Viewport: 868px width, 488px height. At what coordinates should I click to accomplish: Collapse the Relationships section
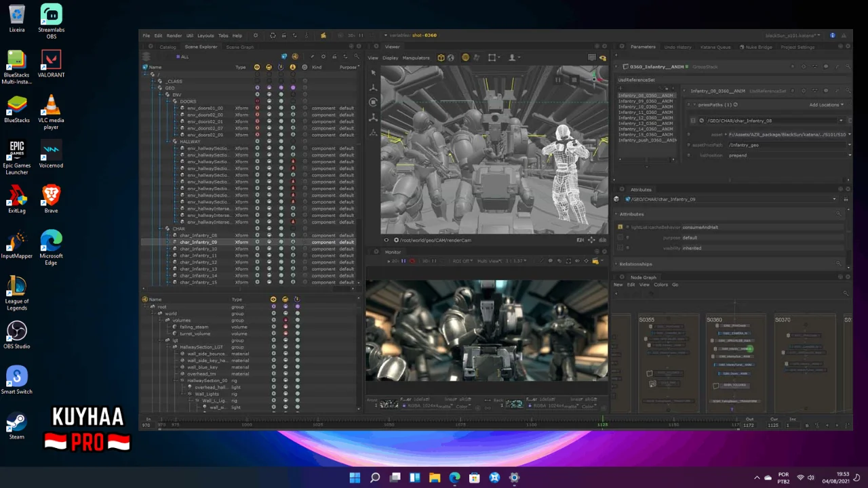click(x=616, y=264)
